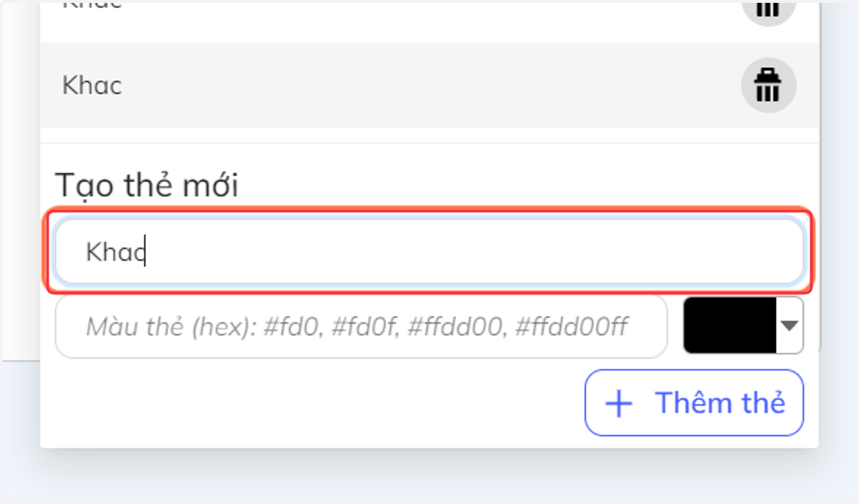The height and width of the screenshot is (504, 859).
Task: Click the hex placeholder text #ffdd00ff
Action: click(572, 327)
